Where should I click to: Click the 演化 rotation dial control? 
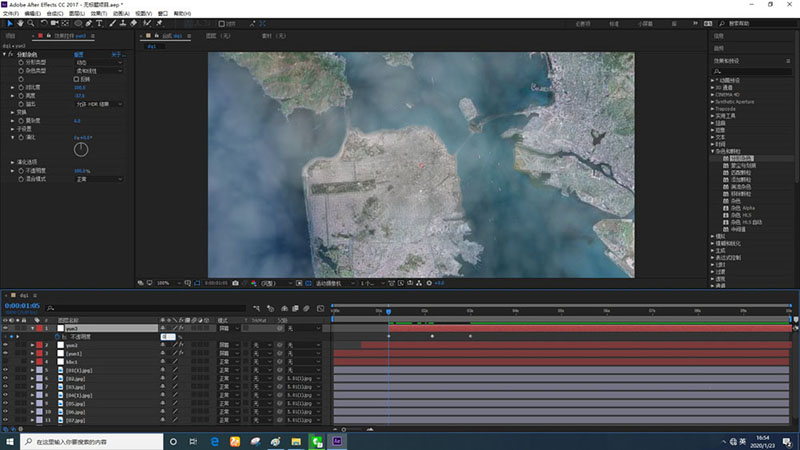coord(81,149)
